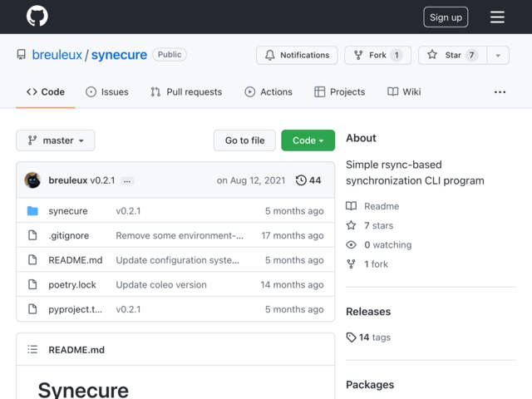Screen dimensions: 532x399
Task: Open the synecure folder
Action: click(68, 210)
